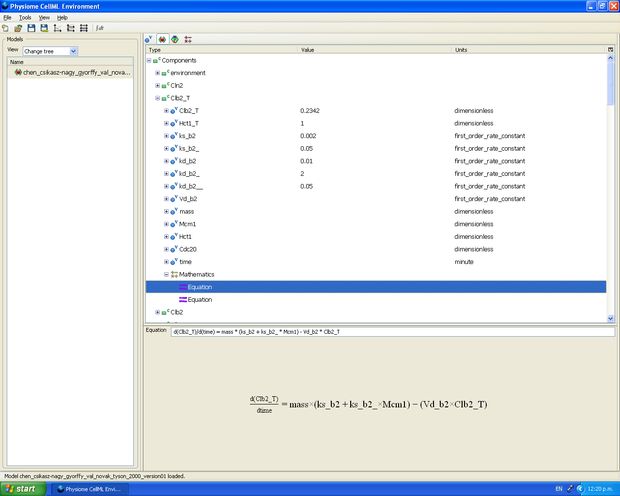Click the Save As floppy icon
This screenshot has width=620, height=496.
(x=44, y=28)
